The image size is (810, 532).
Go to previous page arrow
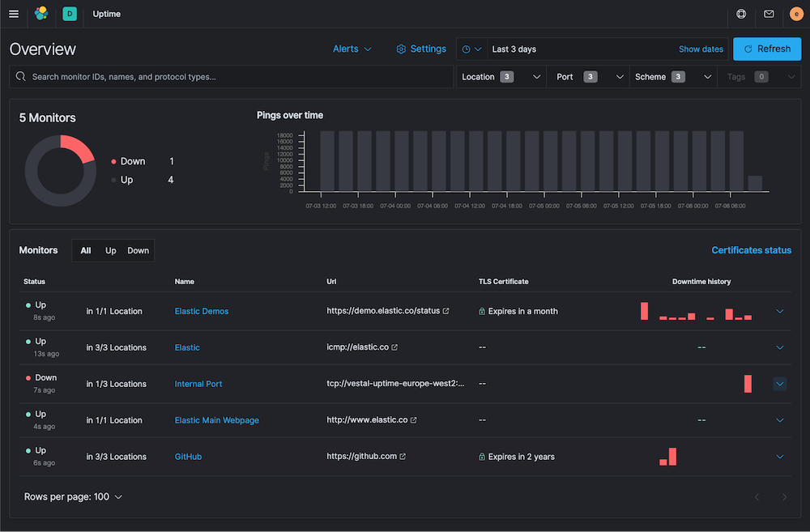(x=757, y=497)
